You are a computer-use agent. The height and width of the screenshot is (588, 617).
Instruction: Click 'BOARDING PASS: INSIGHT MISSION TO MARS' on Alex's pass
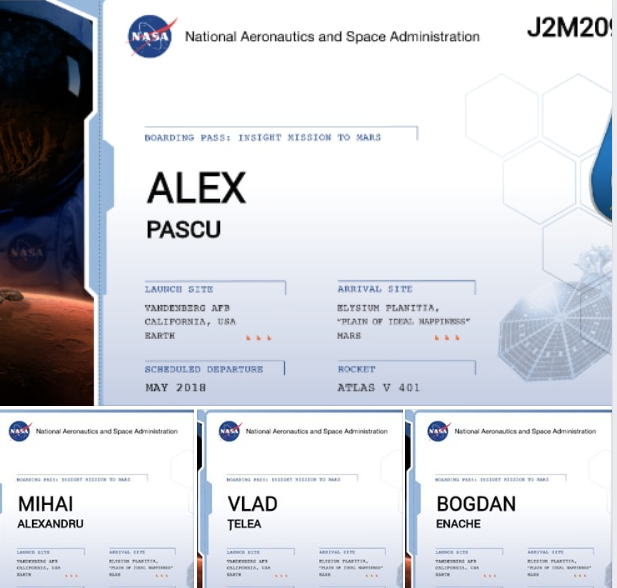click(262, 137)
